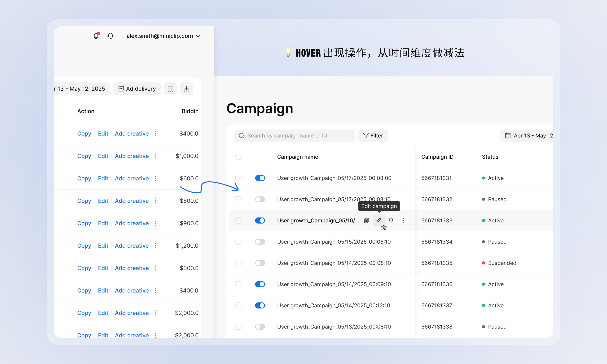Image resolution: width=607 pixels, height=364 pixels.
Task: Click Add creative in the $800.0 row
Action: tap(132, 201)
